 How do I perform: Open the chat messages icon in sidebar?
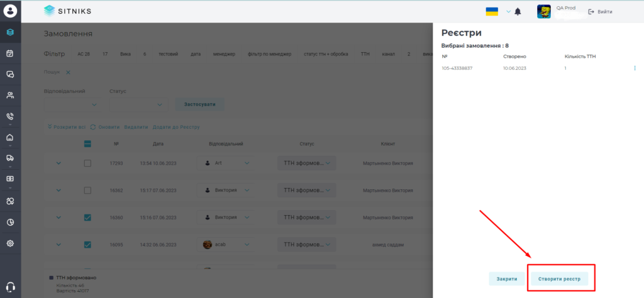[10, 74]
